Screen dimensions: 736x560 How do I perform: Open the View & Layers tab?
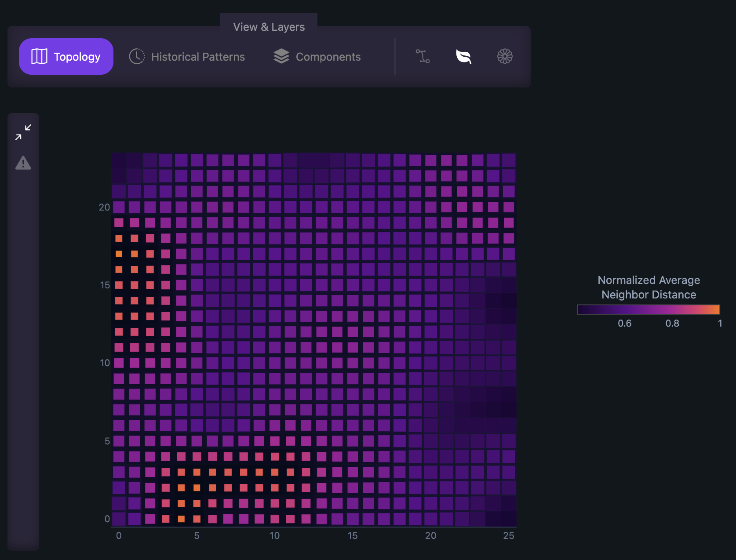pyautogui.click(x=269, y=27)
